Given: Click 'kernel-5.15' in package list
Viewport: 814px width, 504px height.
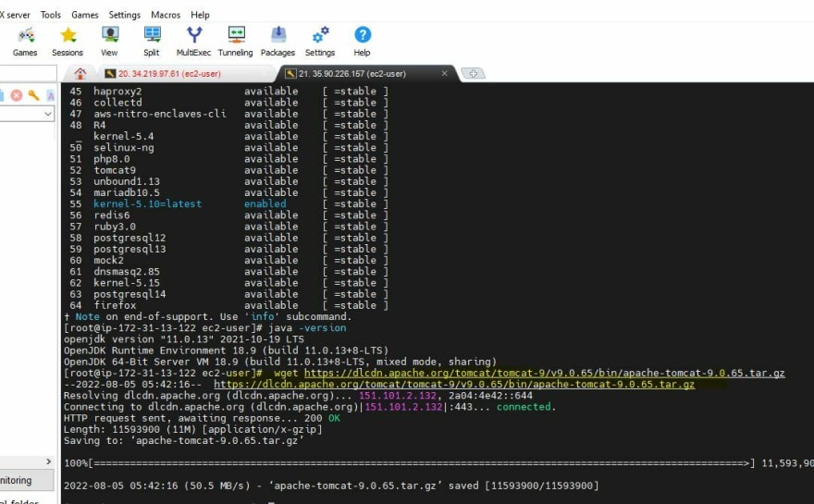Looking at the screenshot, I should pos(127,283).
